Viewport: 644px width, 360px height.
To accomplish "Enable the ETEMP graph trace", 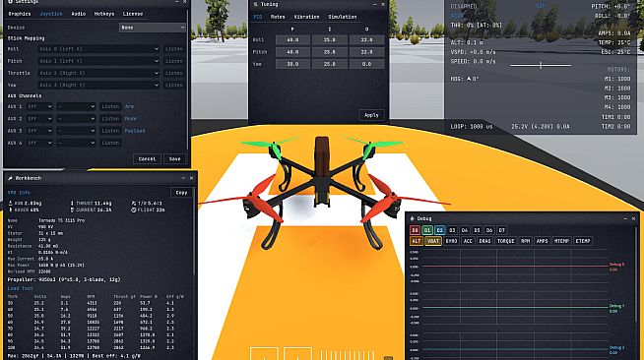I will [582, 242].
